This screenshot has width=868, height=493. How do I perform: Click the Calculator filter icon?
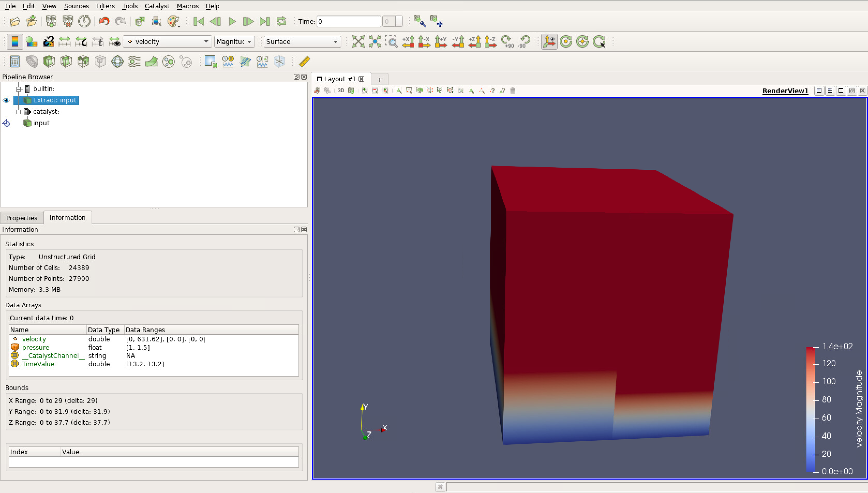pyautogui.click(x=14, y=62)
